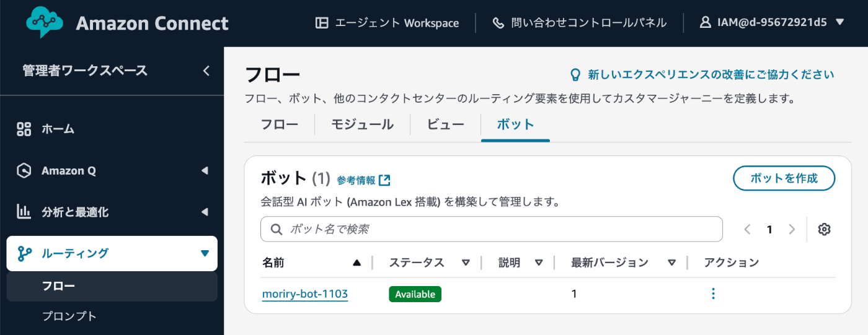Image resolution: width=868 pixels, height=335 pixels.
Task: Open the 参考情報 external link
Action: click(363, 180)
